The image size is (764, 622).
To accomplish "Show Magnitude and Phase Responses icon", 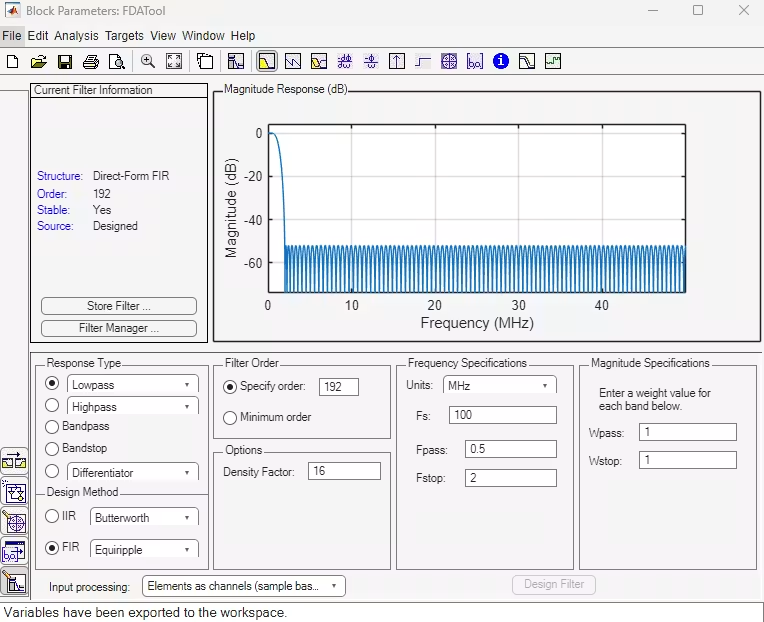I will pos(319,61).
